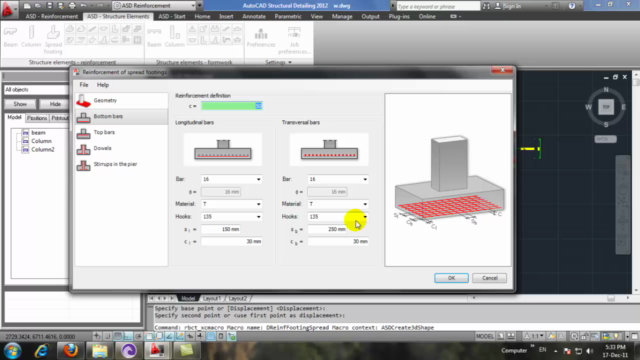
Task: Click the Hide button
Action: click(55, 104)
